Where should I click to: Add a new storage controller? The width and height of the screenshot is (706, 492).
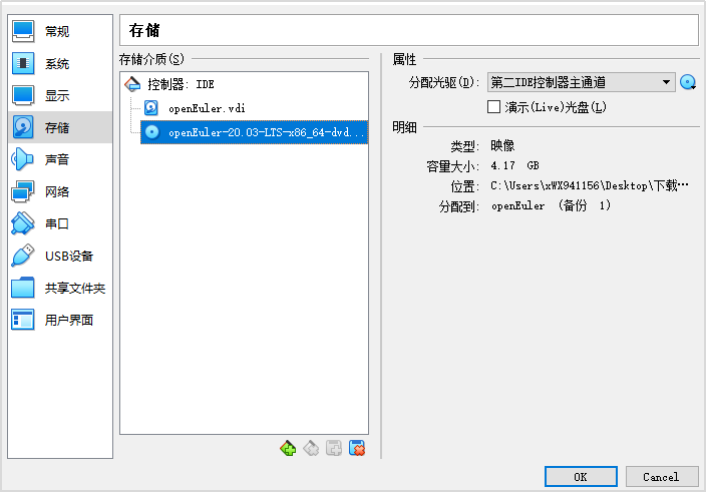(x=288, y=448)
